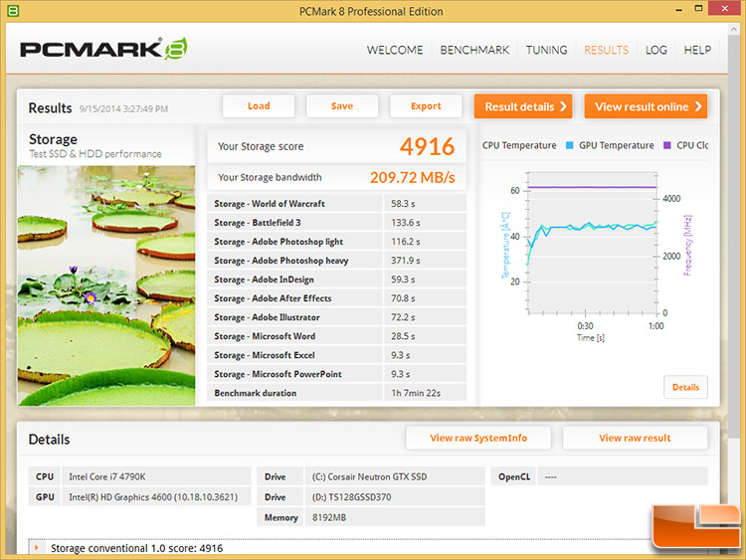Click the GPU Temperature blue legend square
Screen dimensions: 746x560
(x=569, y=145)
